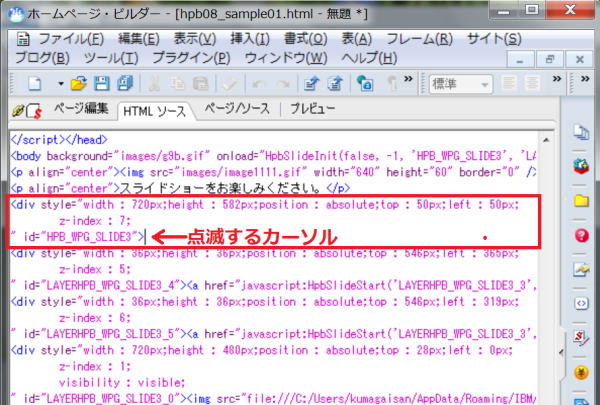Click the scrollbar up arrow in source view

[x=546, y=140]
